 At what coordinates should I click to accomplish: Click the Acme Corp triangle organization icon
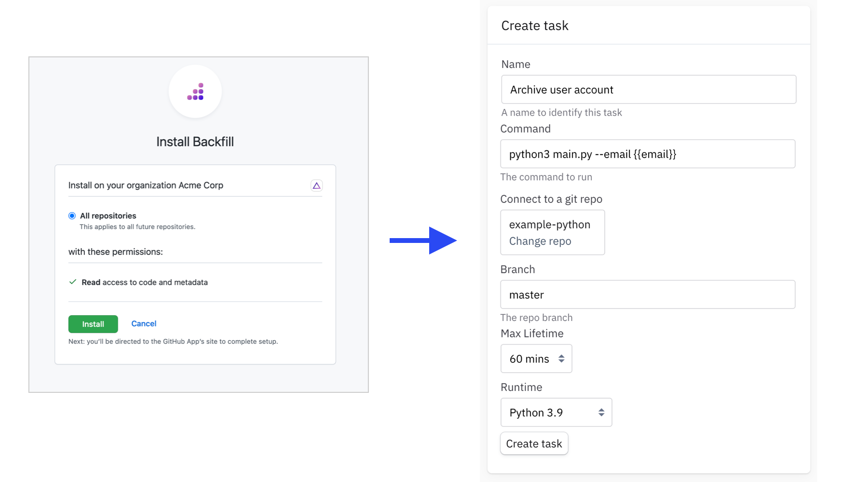[x=316, y=186]
